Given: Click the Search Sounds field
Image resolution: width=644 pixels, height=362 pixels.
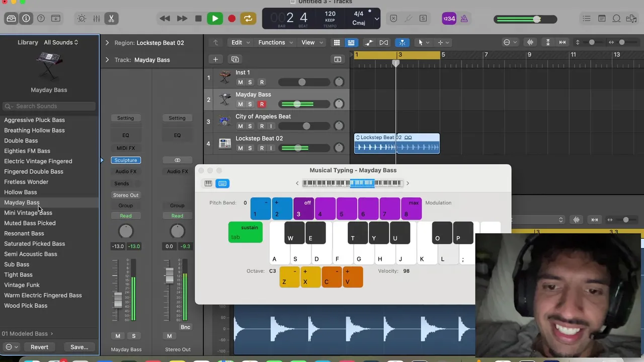Looking at the screenshot, I should (x=49, y=106).
